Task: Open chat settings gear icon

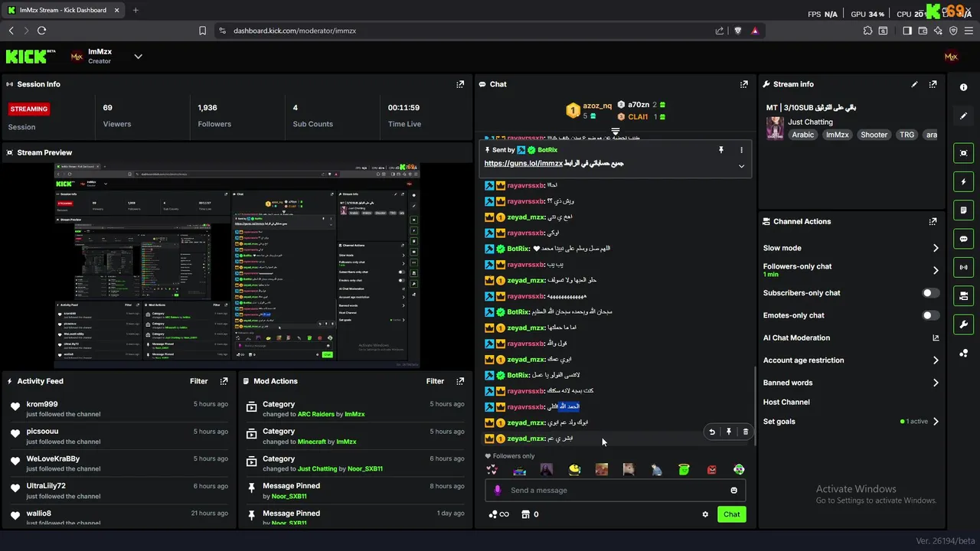Action: click(705, 514)
